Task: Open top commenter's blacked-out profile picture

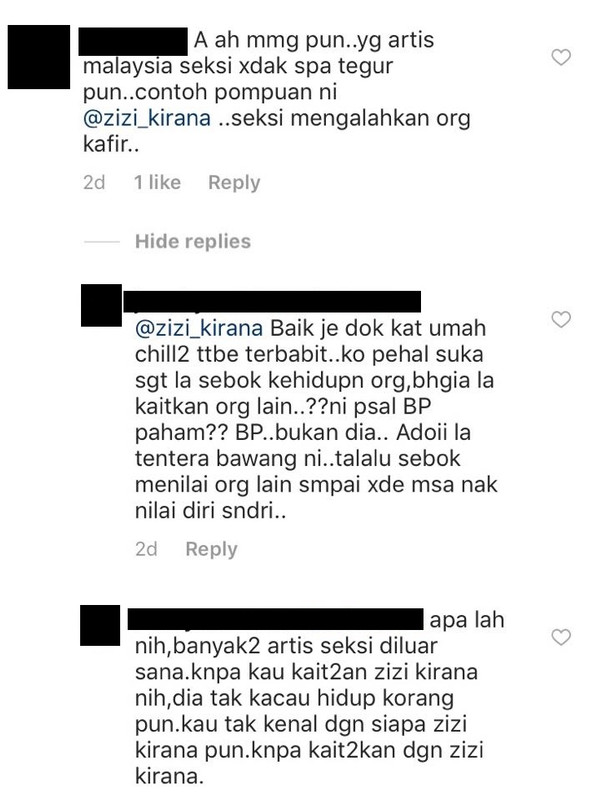Action: 39,57
